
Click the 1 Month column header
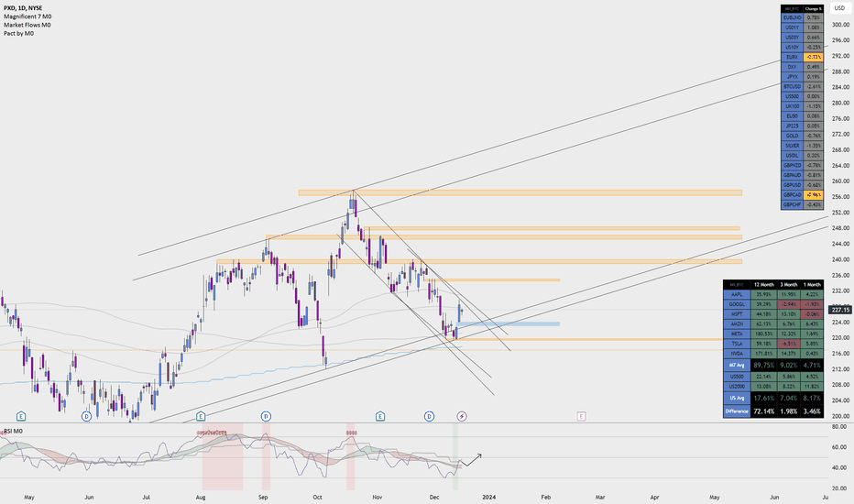(x=812, y=284)
